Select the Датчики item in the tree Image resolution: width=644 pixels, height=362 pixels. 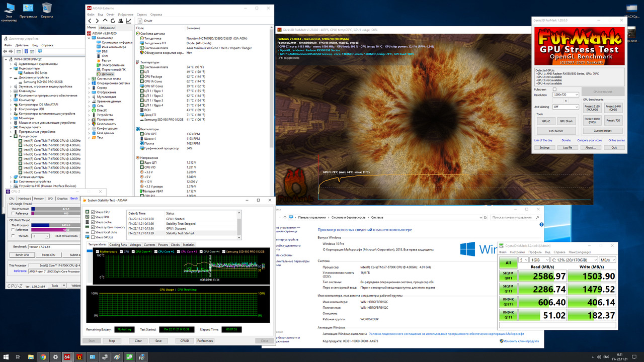[x=107, y=74]
